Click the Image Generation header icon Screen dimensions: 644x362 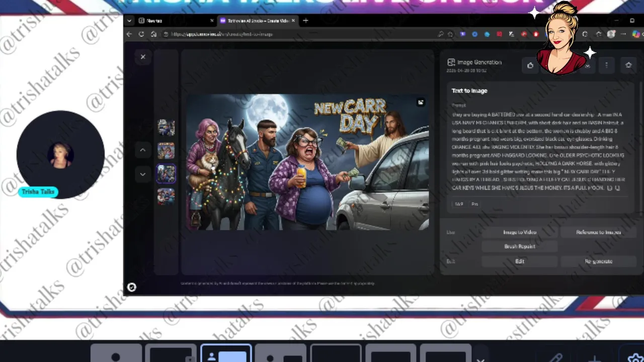[451, 62]
